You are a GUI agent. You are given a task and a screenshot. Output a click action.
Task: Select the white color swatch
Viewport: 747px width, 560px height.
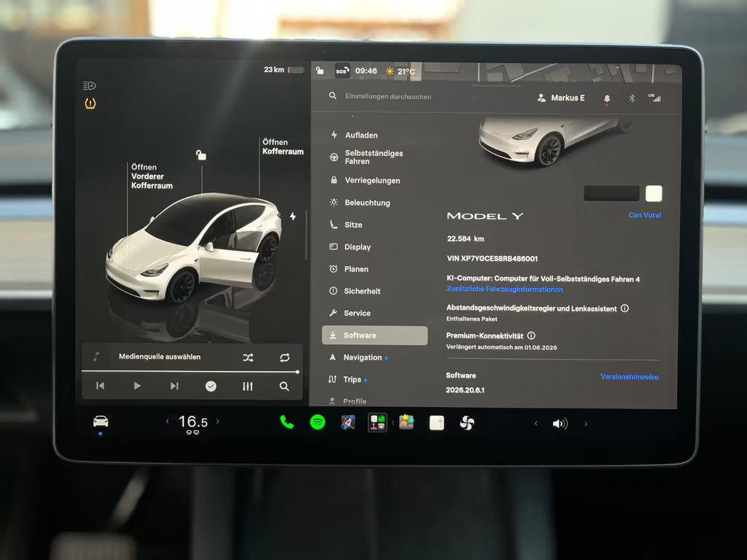[x=654, y=193]
